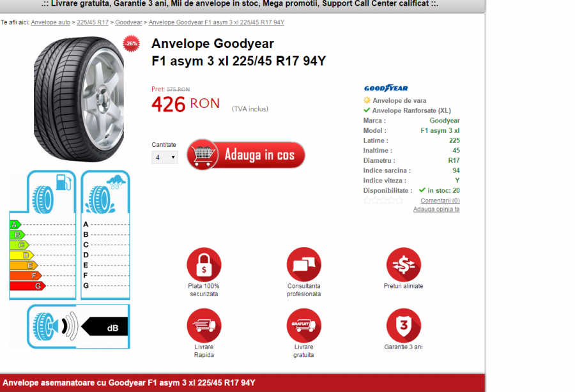Click the 'Goodyear' breadcrumb entry
This screenshot has width=575, height=392.
click(129, 22)
